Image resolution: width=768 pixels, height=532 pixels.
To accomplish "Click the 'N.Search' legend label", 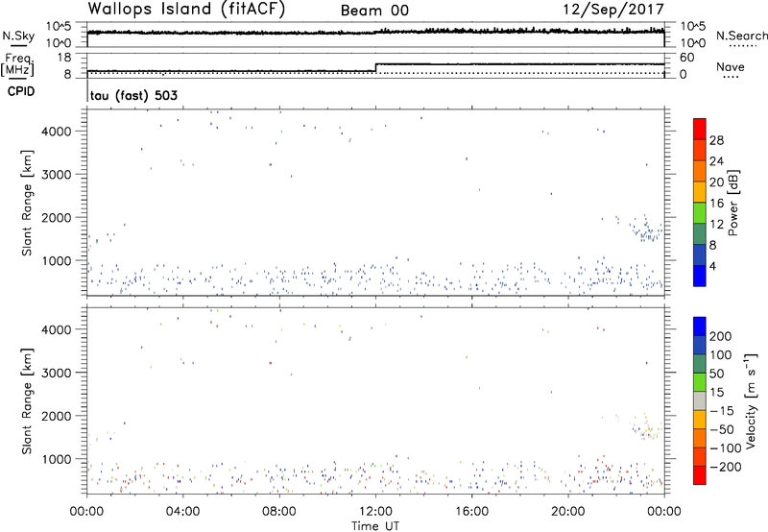I will pyautogui.click(x=741, y=36).
